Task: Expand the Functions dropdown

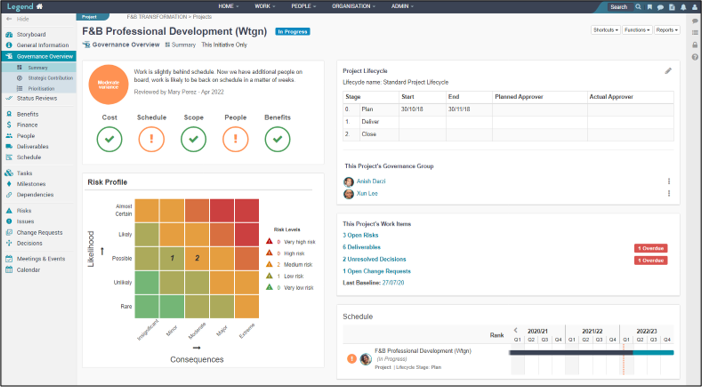Action: coord(637,30)
